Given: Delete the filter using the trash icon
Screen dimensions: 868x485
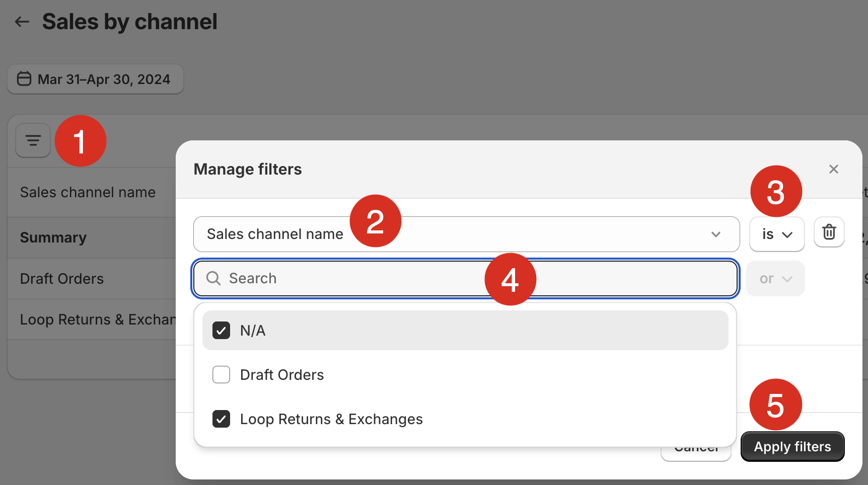Looking at the screenshot, I should (829, 232).
